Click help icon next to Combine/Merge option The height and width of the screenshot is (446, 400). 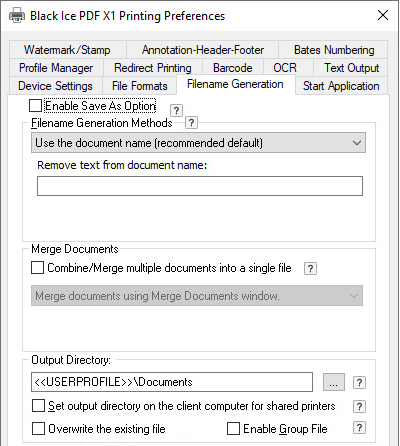pyautogui.click(x=310, y=268)
